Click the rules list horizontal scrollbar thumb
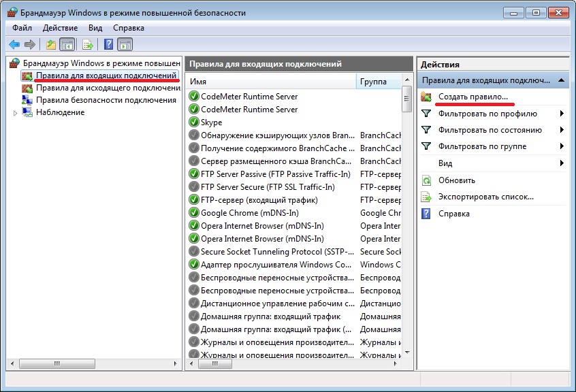Viewport: 576px width, 392px height. [x=215, y=363]
